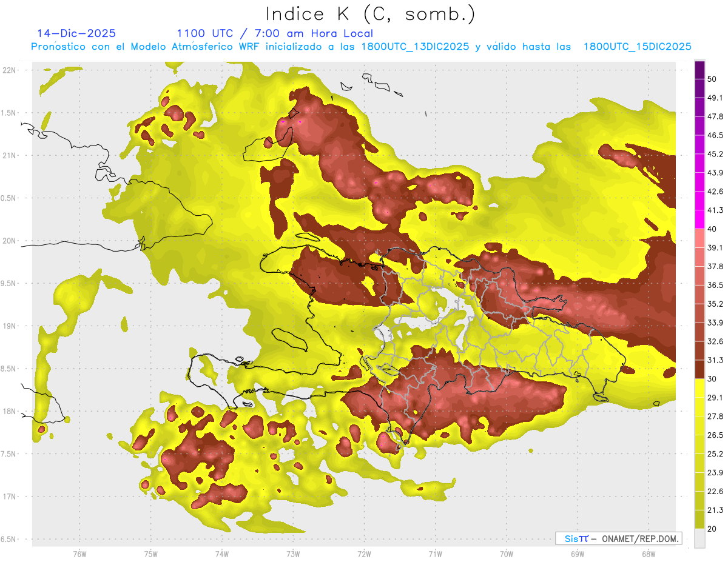The height and width of the screenshot is (562, 728).
Task: Select the "21N" latitude axis label
Action: [x=10, y=155]
